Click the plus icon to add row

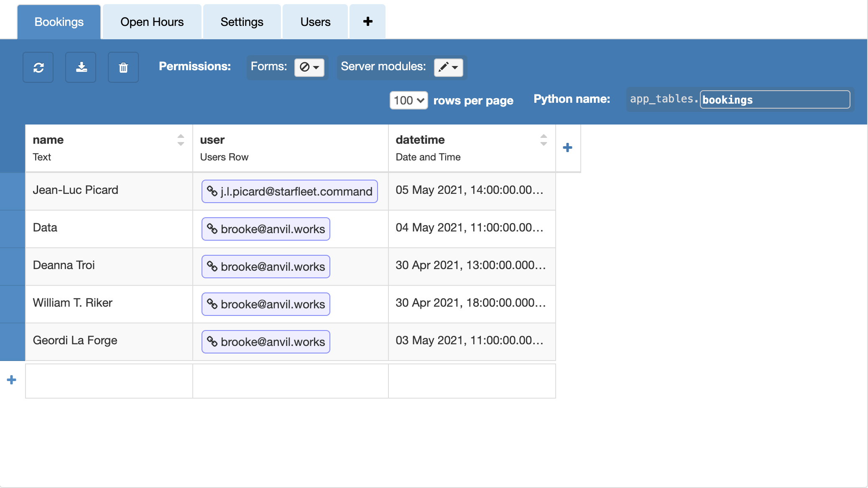point(12,380)
